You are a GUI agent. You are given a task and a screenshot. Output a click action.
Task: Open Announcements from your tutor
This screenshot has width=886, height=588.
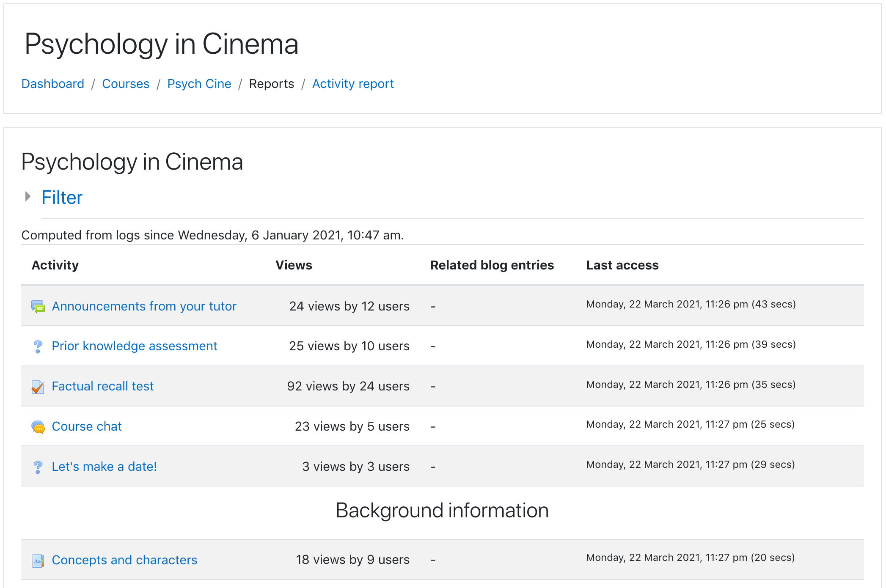(x=144, y=306)
